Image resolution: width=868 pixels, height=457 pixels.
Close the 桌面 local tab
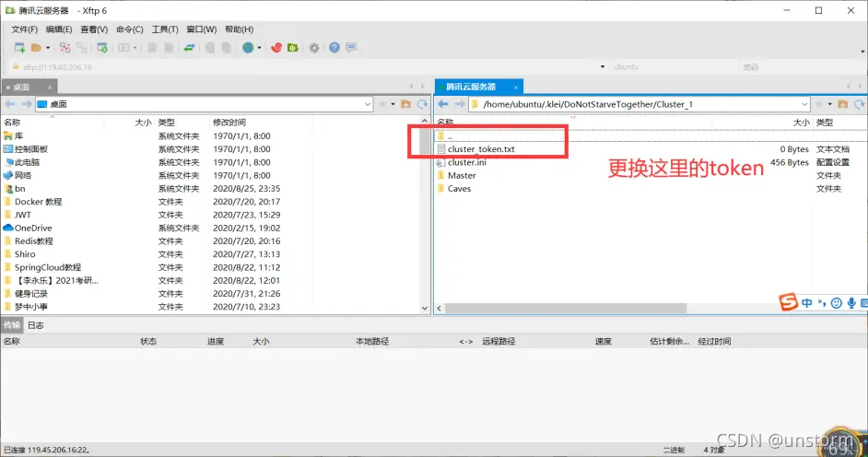click(49, 88)
